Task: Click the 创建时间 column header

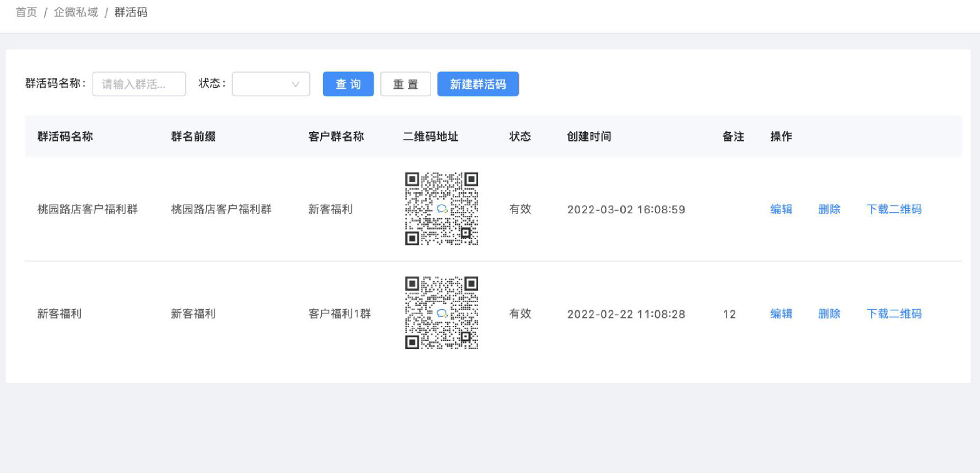Action: click(589, 136)
